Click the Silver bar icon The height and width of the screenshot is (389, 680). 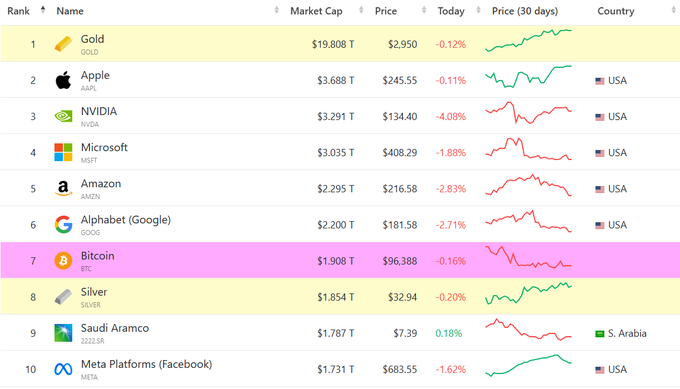(x=63, y=297)
